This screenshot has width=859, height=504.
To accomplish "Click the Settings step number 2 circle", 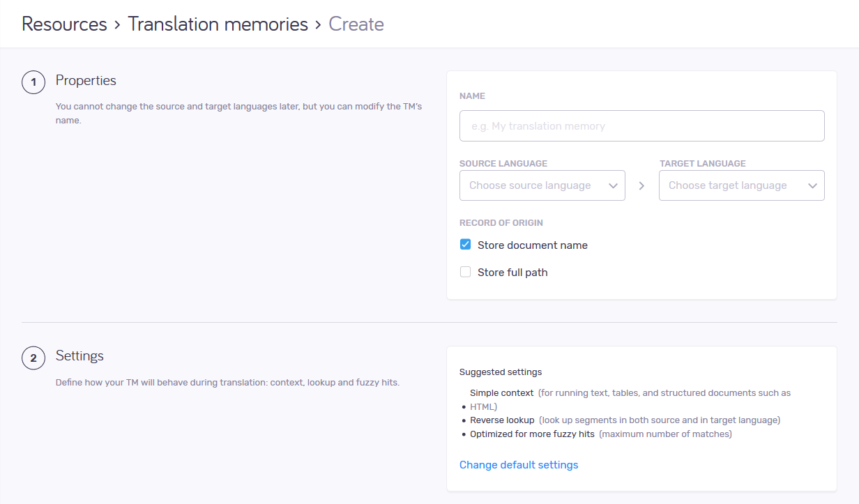I will tap(33, 357).
